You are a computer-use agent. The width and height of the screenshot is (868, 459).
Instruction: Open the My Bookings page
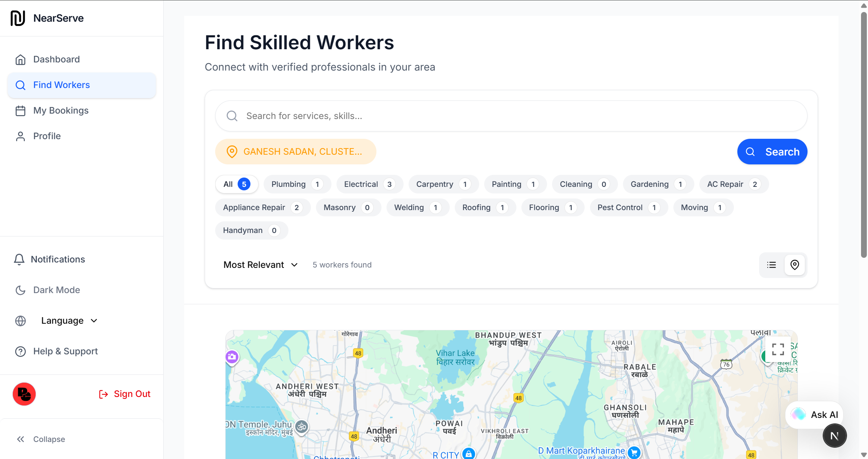pyautogui.click(x=61, y=110)
